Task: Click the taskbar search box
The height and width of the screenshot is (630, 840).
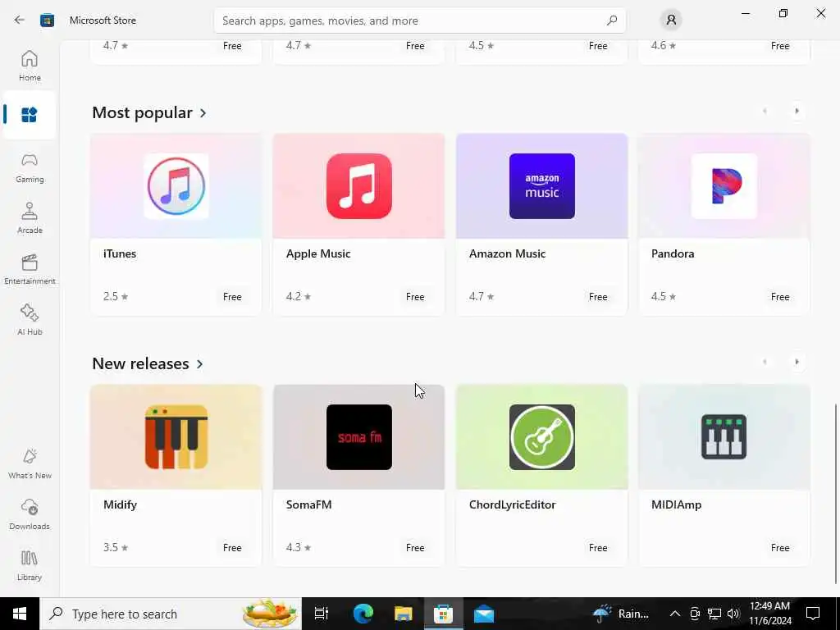Action: pos(171,614)
